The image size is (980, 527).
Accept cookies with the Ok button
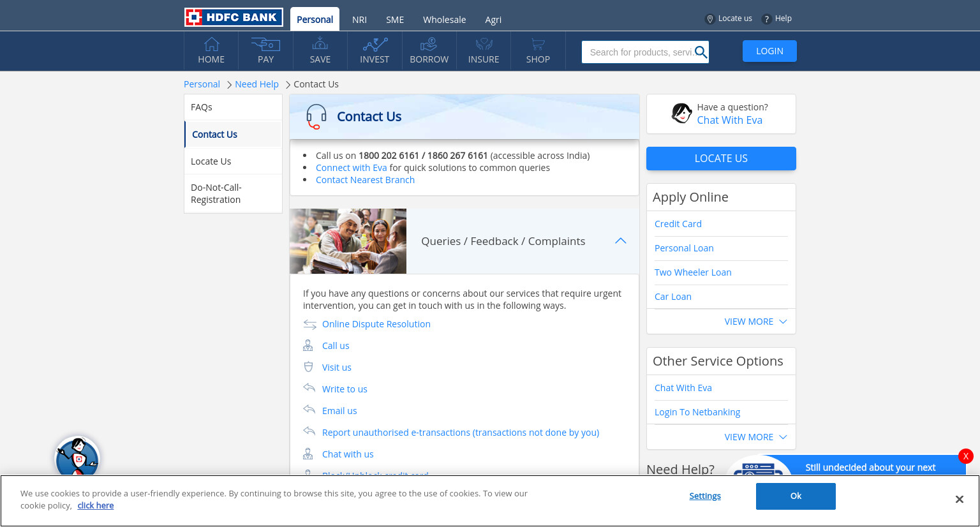[796, 496]
